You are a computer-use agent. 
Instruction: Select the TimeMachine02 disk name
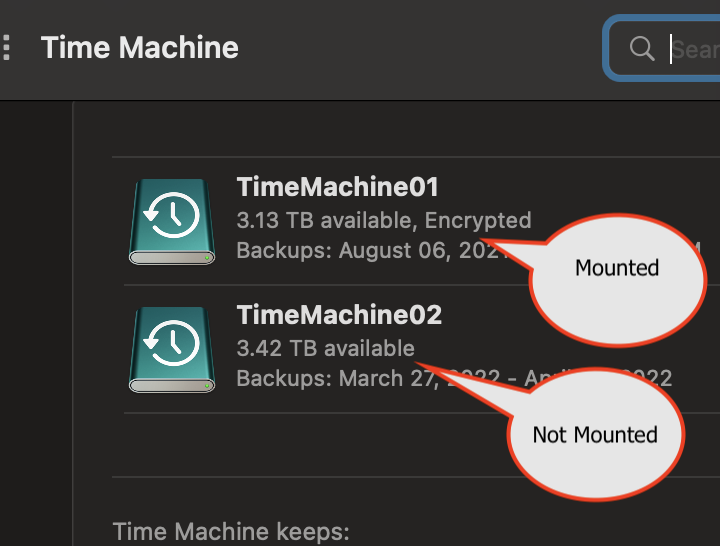click(339, 315)
